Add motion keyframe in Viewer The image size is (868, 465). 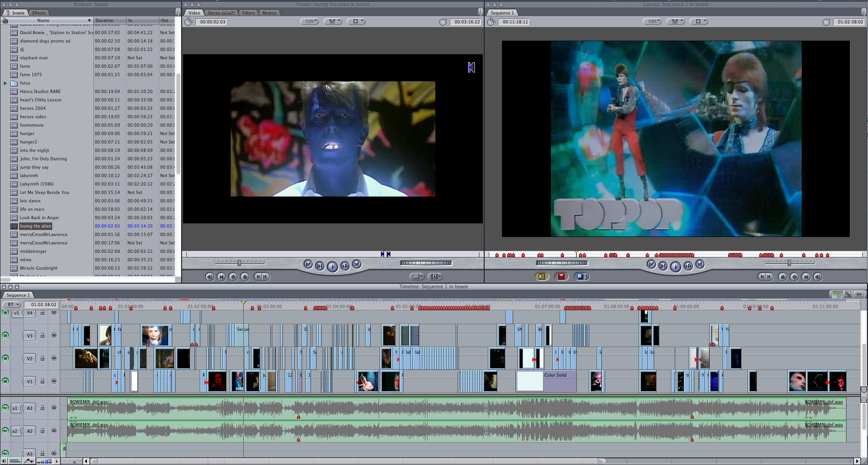point(233,277)
